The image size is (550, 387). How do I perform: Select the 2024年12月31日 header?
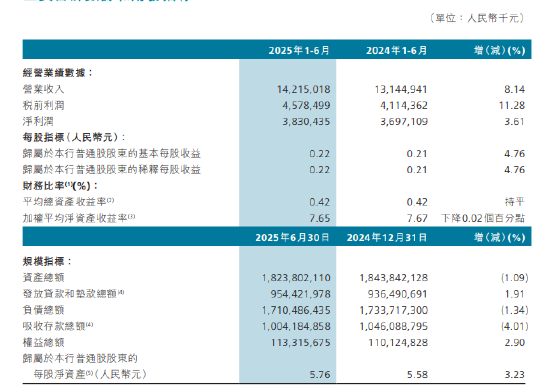pos(387,238)
